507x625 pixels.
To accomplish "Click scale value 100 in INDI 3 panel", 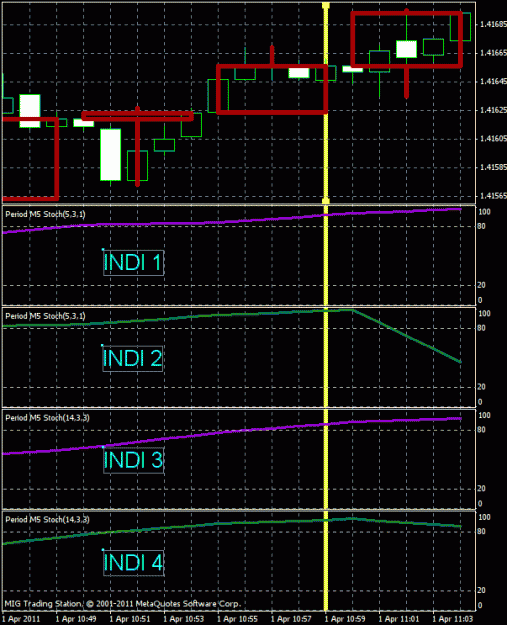I will 484,415.
